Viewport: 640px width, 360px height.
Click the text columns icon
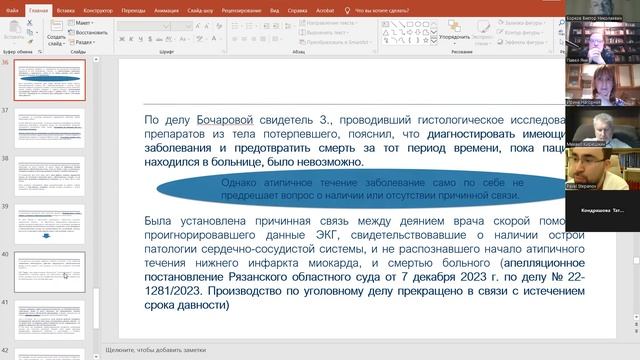(x=276, y=39)
